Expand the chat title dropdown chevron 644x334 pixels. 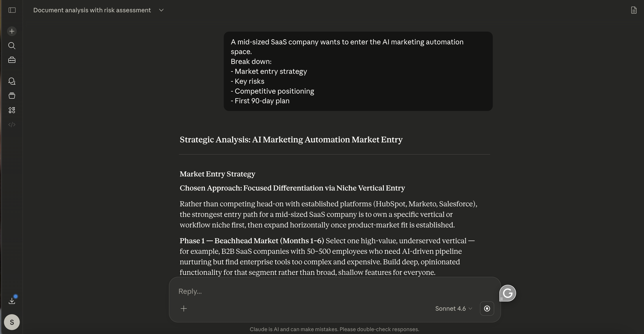[x=161, y=10]
